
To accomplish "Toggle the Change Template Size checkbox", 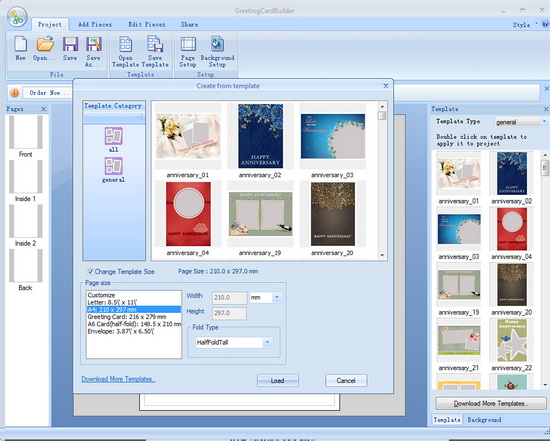I will 90,271.
